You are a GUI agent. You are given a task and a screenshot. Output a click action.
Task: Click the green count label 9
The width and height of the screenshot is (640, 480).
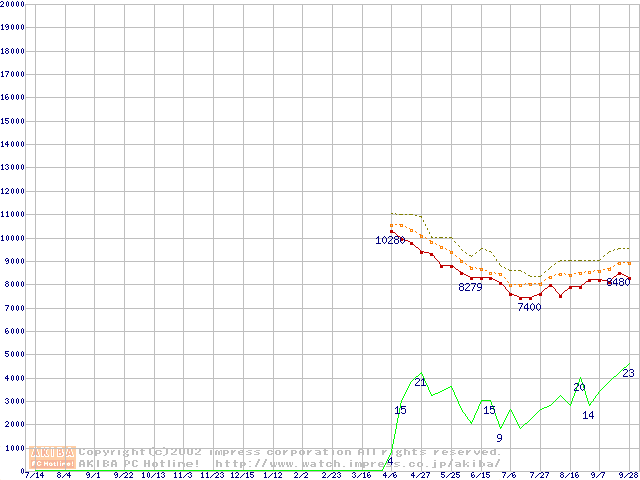[x=499, y=438]
